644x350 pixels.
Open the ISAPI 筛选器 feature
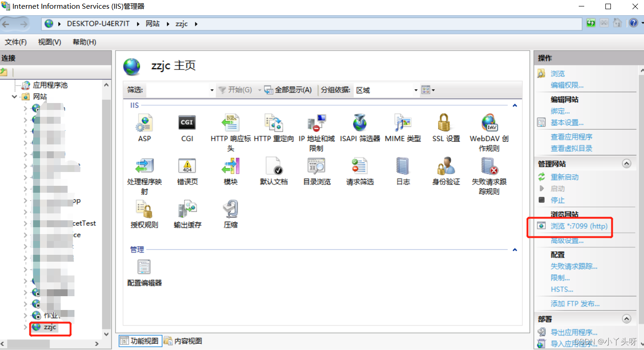360,128
